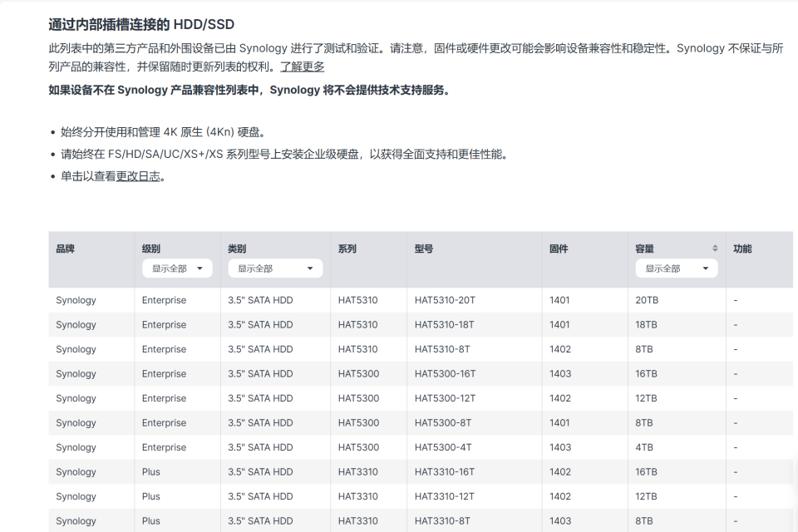Click the 固件 column header
Screen dimensions: 798x532
[x=559, y=249]
